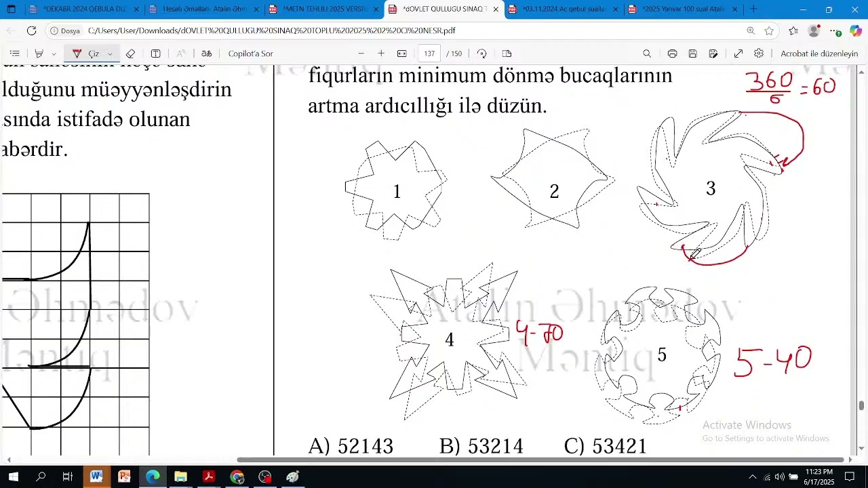Close the Hesab Əməlləri tab
Viewport: 868px width, 488px height.
pyautogui.click(x=256, y=9)
